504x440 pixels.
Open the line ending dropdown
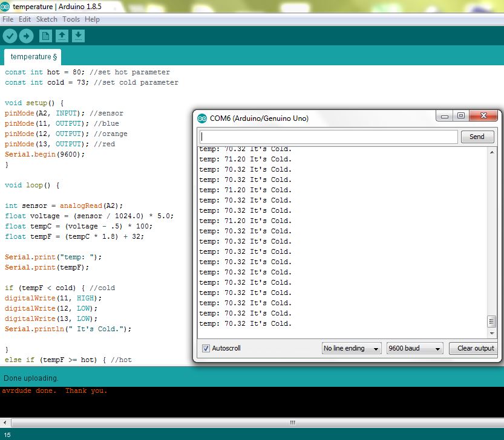tap(352, 348)
